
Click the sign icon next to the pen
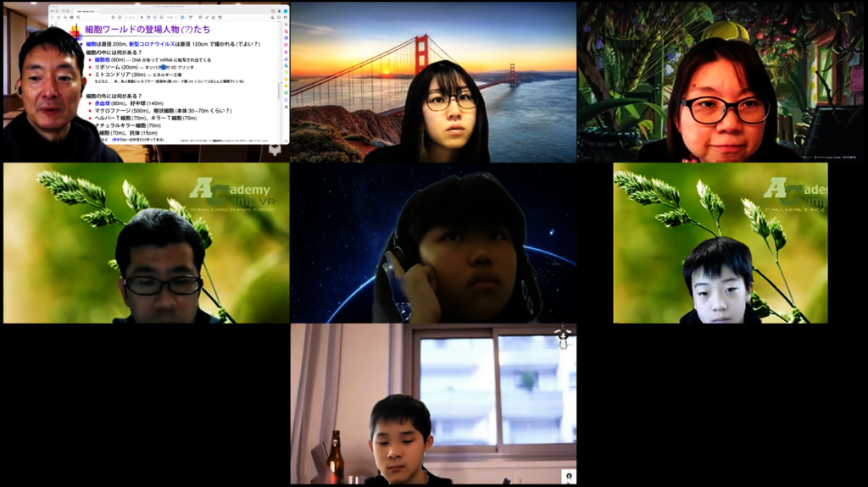pyautogui.click(x=213, y=18)
